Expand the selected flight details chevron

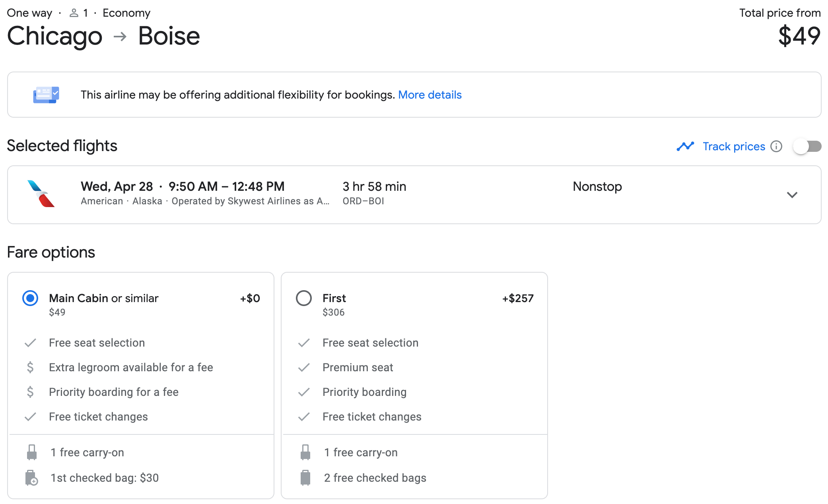[792, 195]
